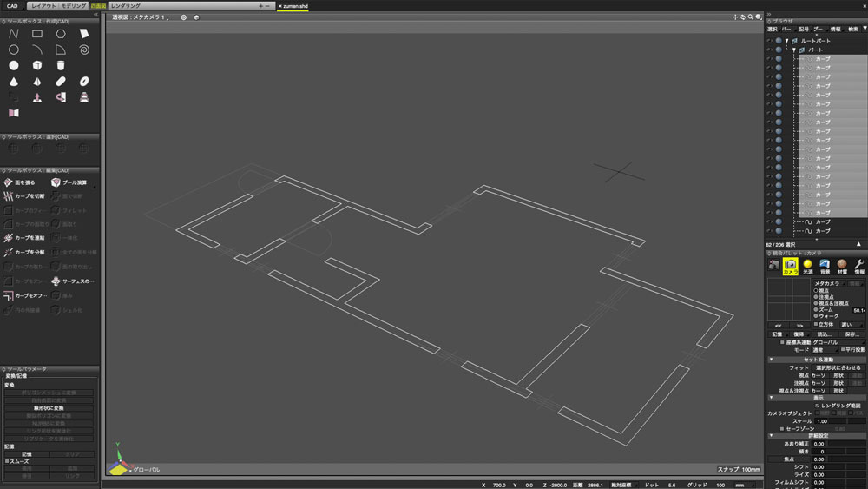Click the ブール演算 boolean tool

(69, 182)
